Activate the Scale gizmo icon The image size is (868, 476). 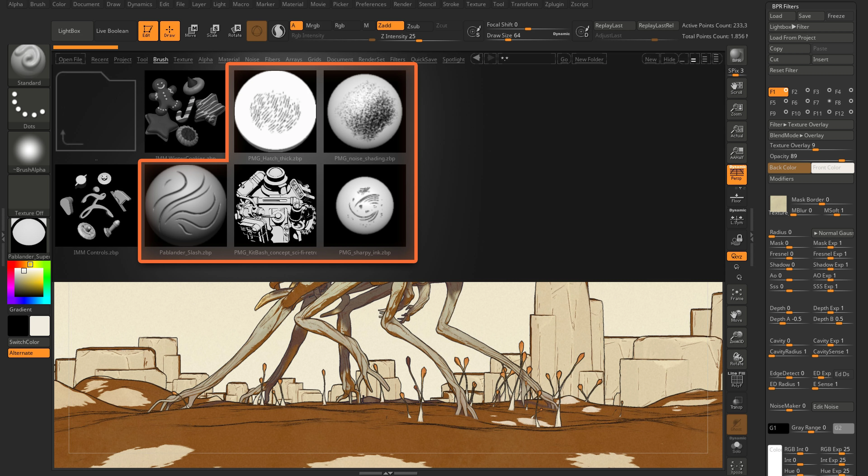coord(212,31)
